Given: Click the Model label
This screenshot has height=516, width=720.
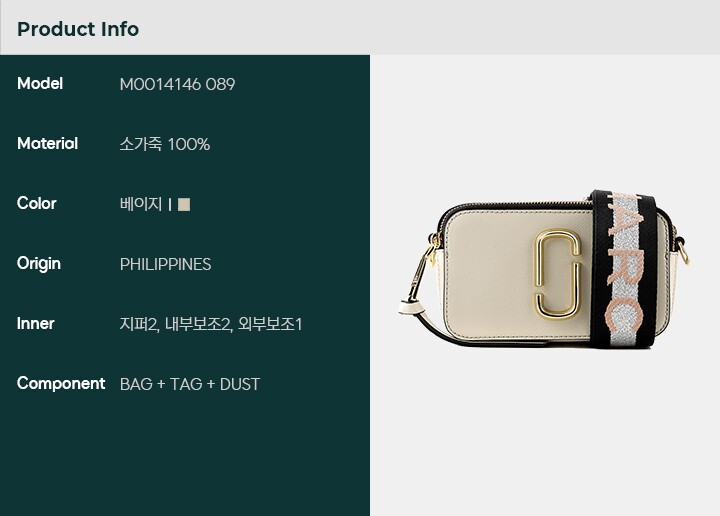Looking at the screenshot, I should click(40, 84).
